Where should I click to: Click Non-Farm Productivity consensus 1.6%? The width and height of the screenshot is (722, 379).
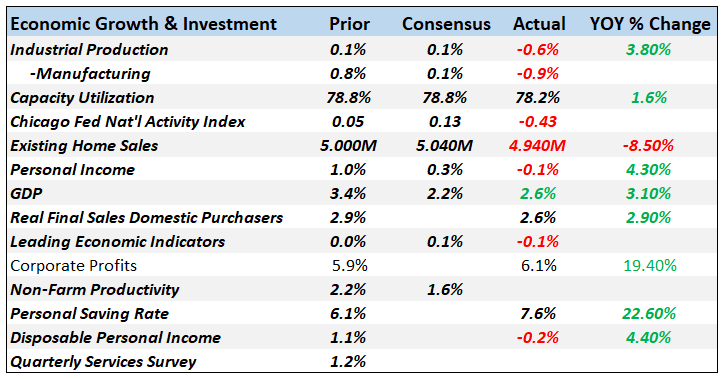tap(444, 290)
